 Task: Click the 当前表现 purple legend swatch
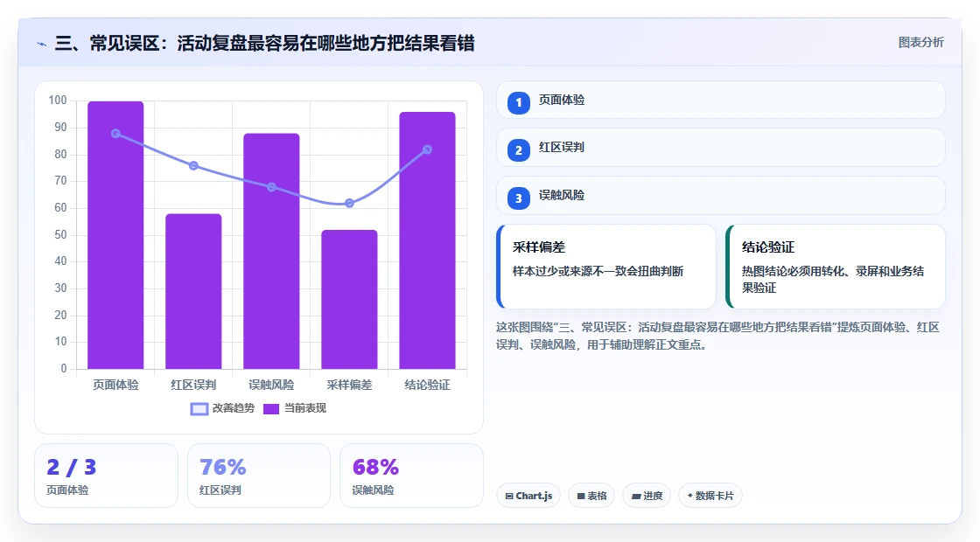pos(270,409)
